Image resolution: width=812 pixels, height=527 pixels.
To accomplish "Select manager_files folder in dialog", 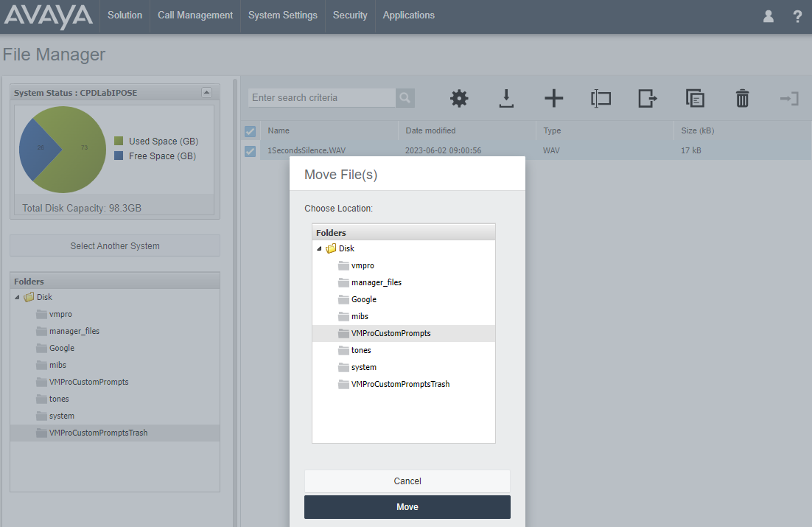I will (x=404, y=282).
